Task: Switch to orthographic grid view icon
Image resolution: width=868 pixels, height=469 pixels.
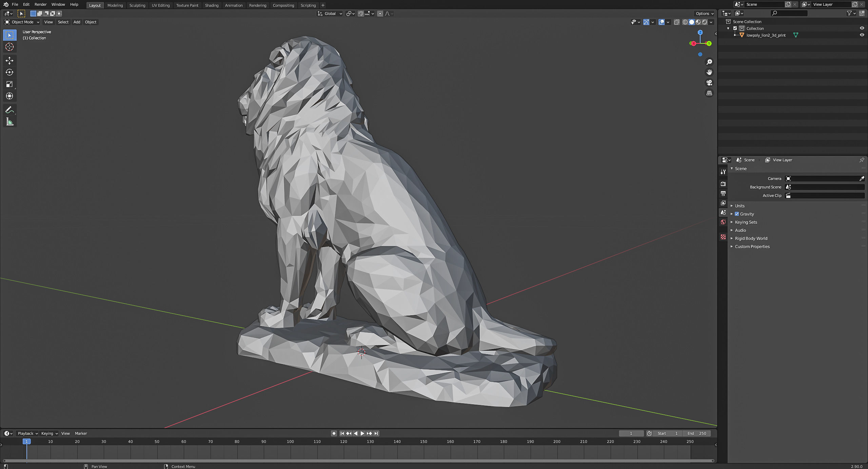Action: [709, 93]
